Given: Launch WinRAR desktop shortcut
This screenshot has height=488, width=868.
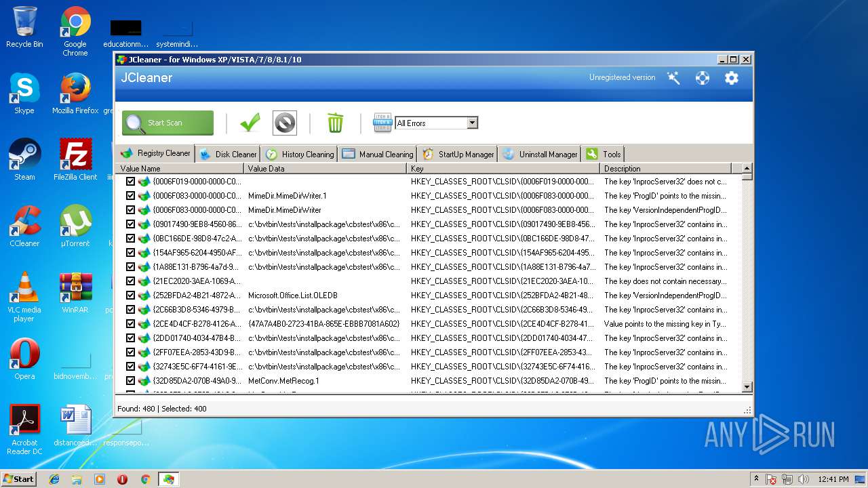Looking at the screenshot, I should click(x=75, y=293).
